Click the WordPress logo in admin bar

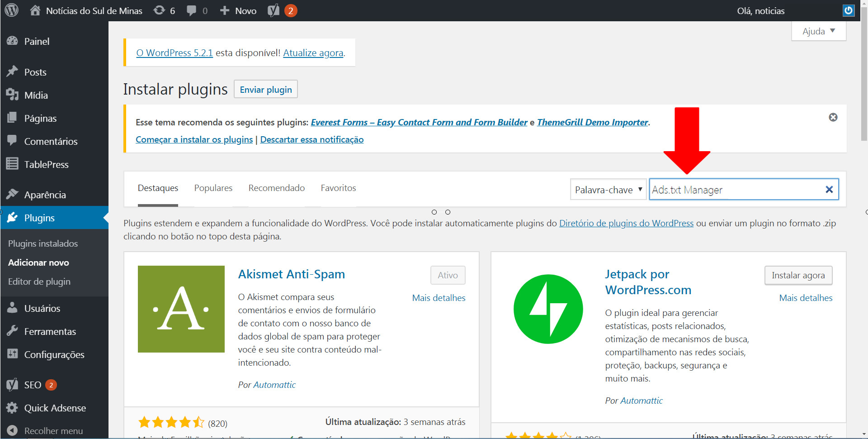(x=12, y=10)
